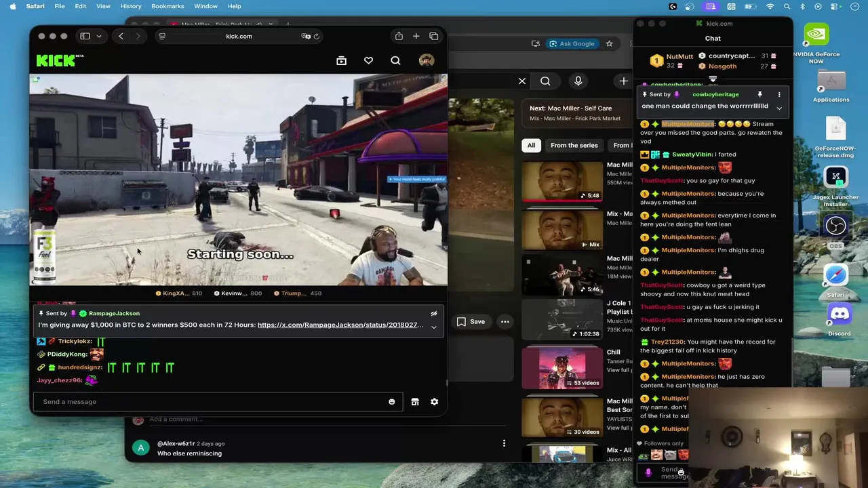Expand the pinned RampageJackson message chevron

(434, 327)
